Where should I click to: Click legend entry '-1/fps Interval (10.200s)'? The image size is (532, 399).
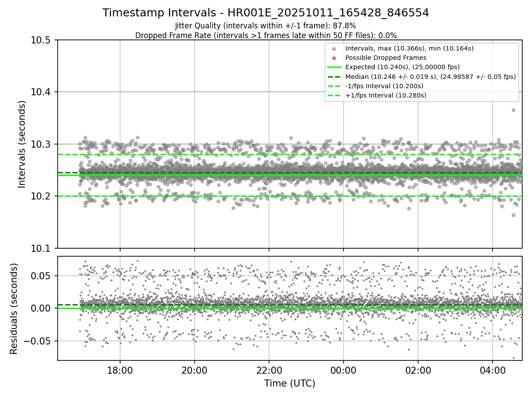click(384, 86)
